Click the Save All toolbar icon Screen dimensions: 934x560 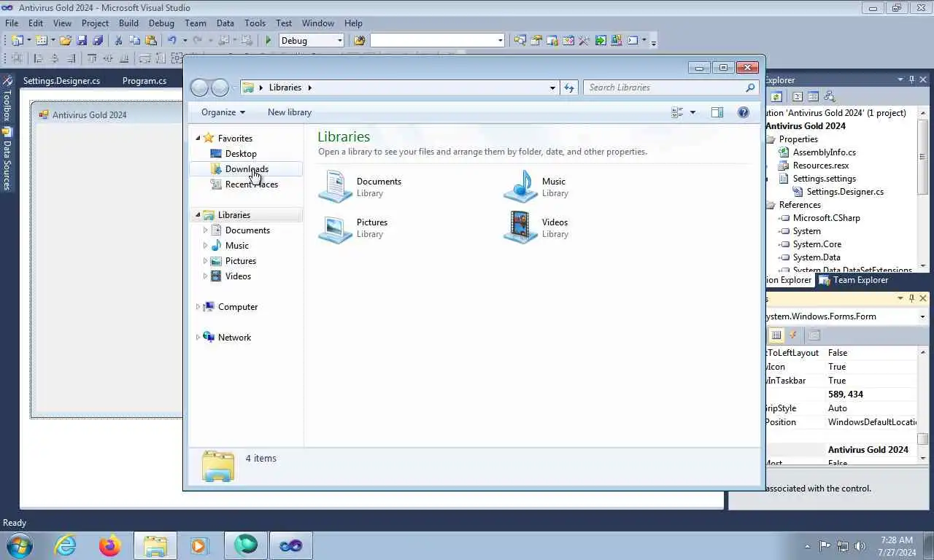98,40
